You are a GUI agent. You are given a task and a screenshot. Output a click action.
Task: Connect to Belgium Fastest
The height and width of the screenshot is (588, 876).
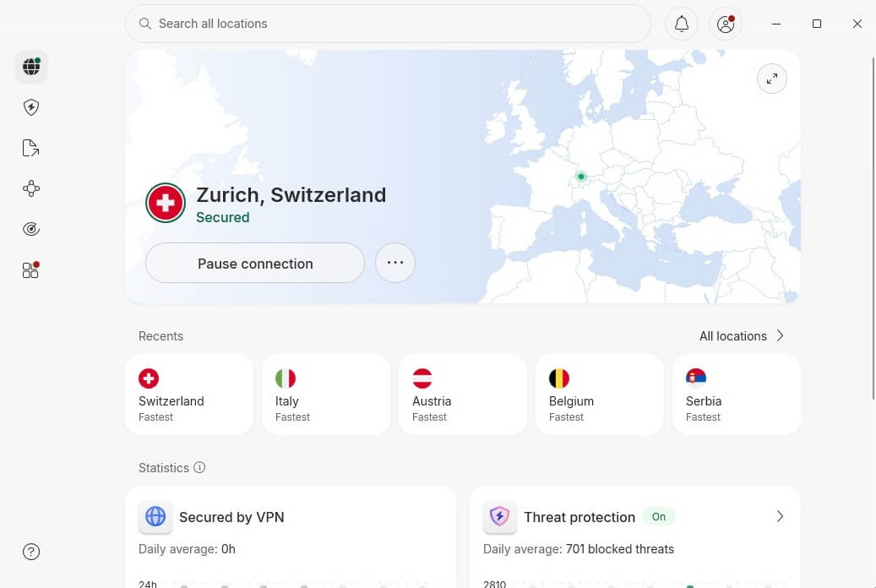coord(600,394)
